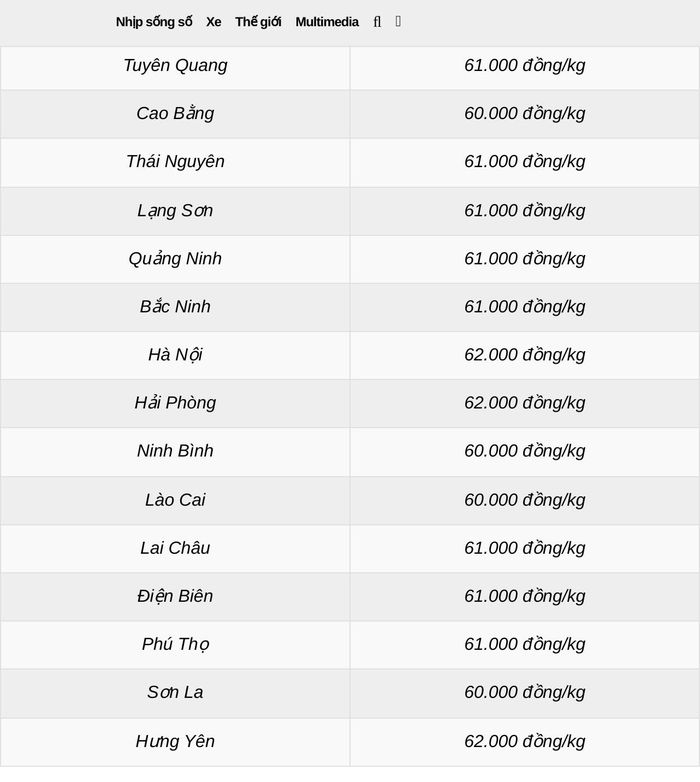The image size is (700, 782).
Task: Go to the Xe section
Action: [x=214, y=22]
